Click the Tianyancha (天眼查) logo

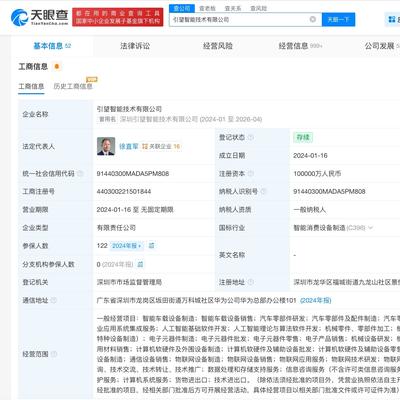[39, 17]
